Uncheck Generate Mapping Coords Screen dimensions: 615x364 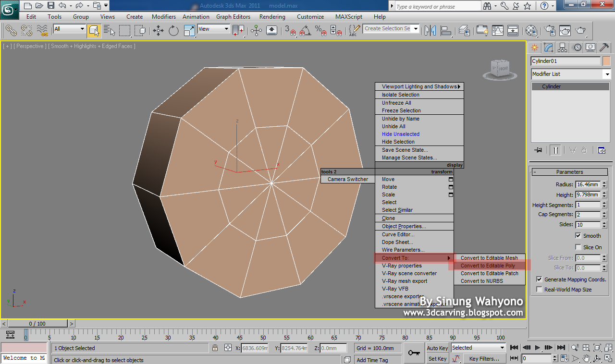click(x=540, y=279)
